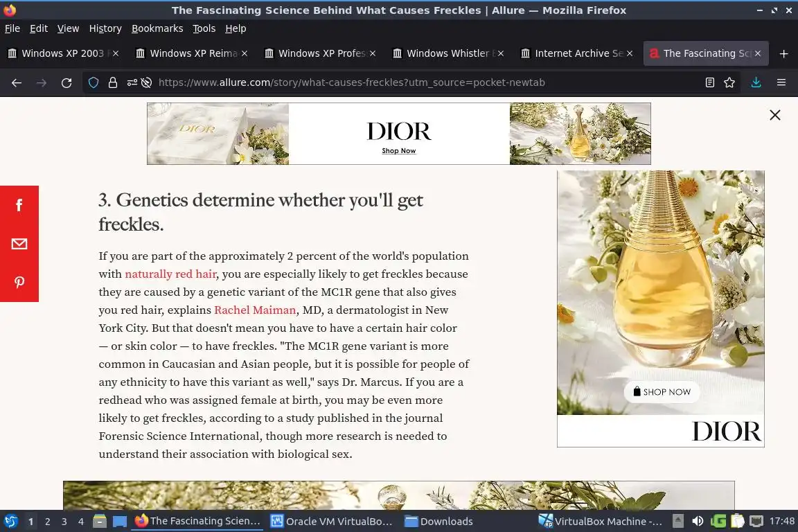Follow the 'naturally red hair' link

(170, 274)
